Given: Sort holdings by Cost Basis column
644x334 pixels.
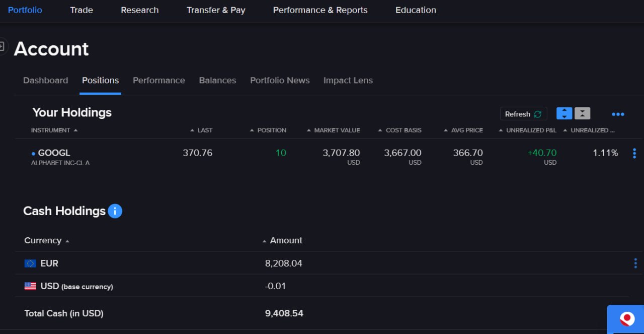Looking at the screenshot, I should pyautogui.click(x=400, y=130).
